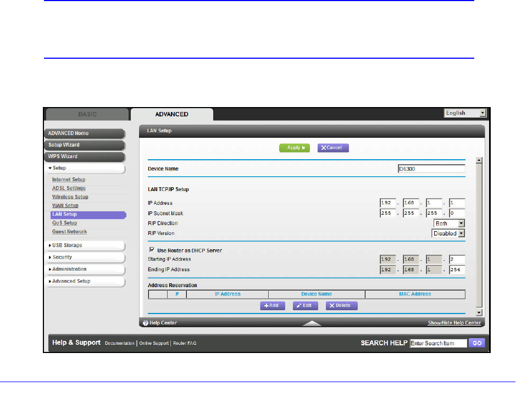Expand the Security section

click(x=86, y=257)
